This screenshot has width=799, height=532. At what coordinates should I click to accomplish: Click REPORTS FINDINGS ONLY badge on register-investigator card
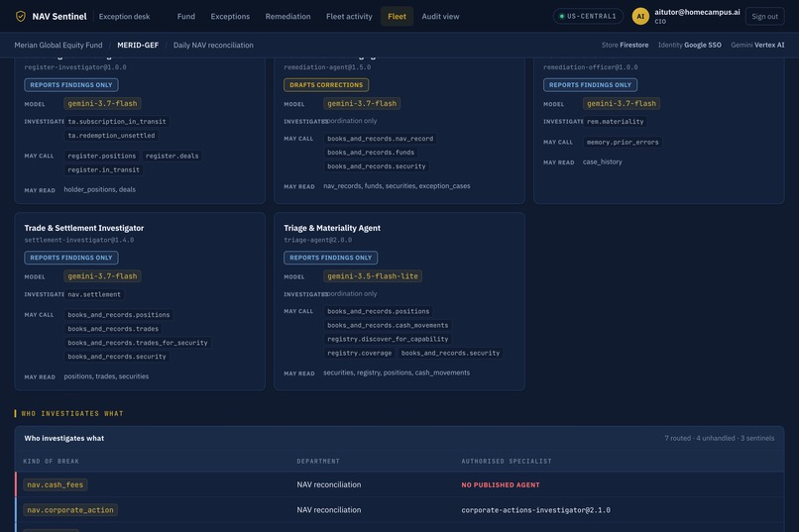point(71,85)
